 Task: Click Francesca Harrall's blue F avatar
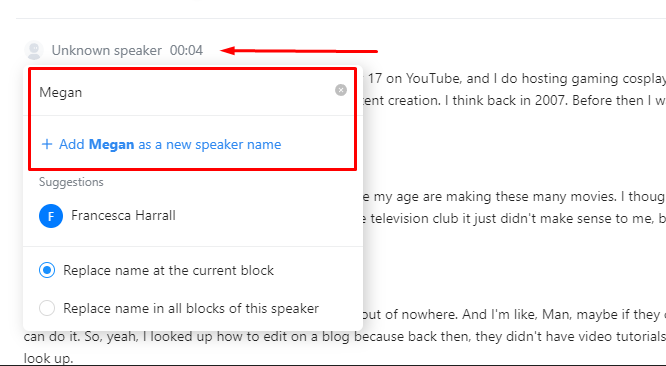51,216
